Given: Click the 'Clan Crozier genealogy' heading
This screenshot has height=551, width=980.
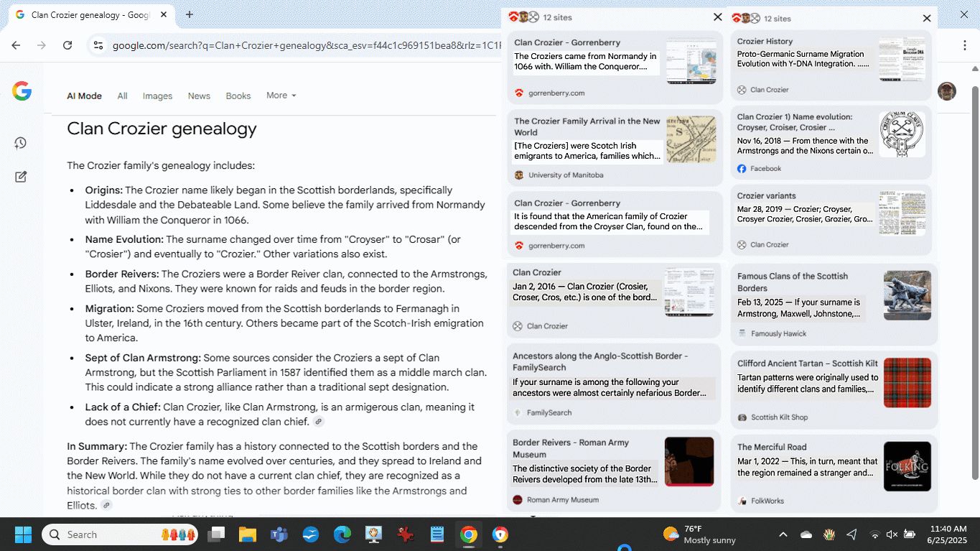Looking at the screenshot, I should (x=162, y=129).
